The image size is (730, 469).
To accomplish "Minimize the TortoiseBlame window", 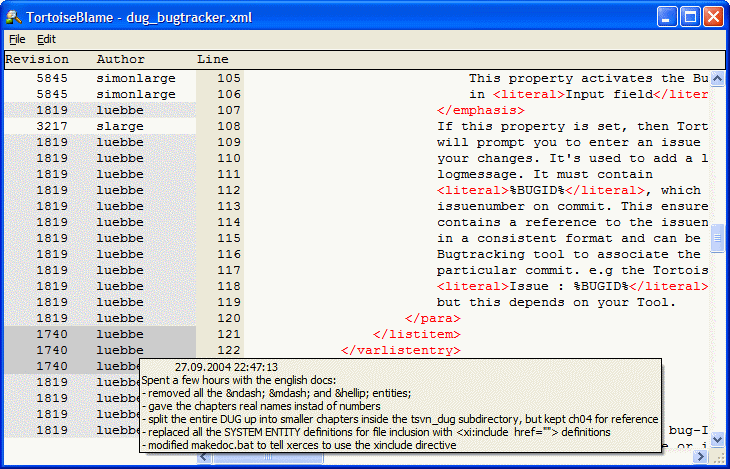I will [x=668, y=17].
